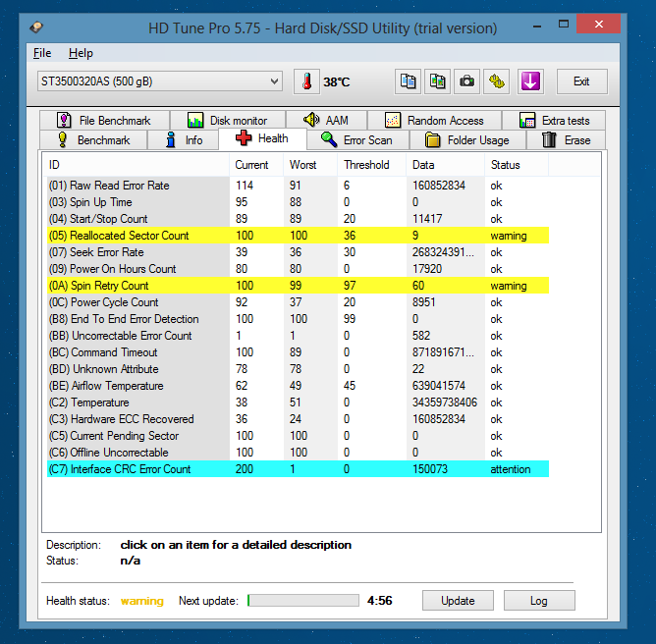Click the Data value 150073

coord(430,469)
